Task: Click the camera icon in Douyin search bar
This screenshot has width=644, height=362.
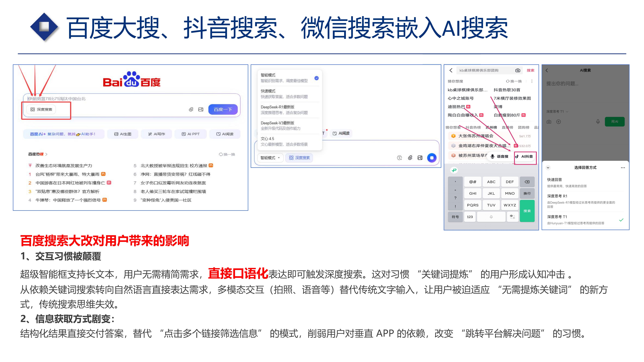Action: (x=518, y=70)
